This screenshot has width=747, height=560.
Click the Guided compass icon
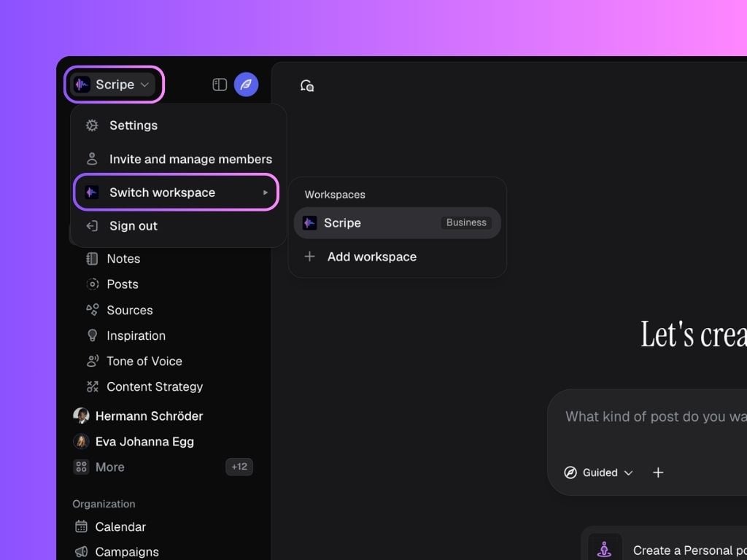pyautogui.click(x=570, y=472)
